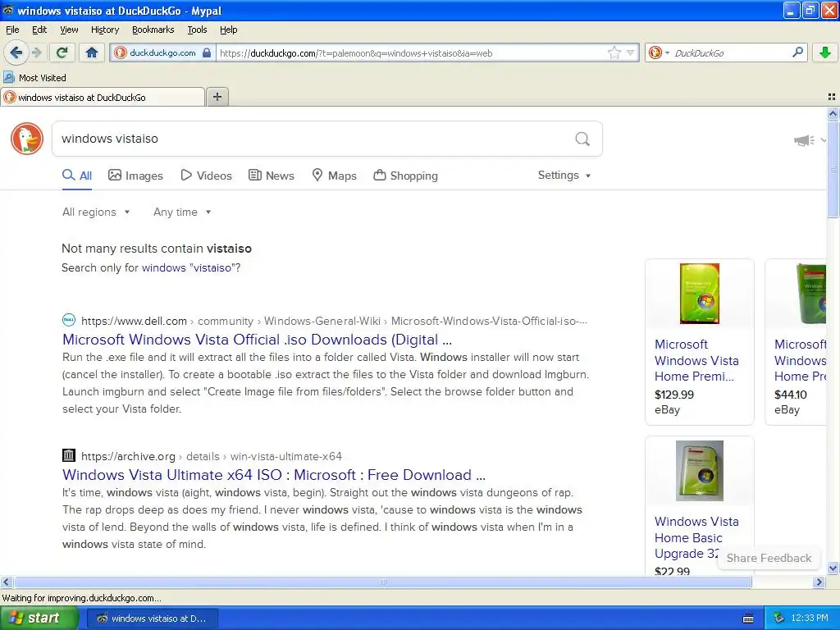This screenshot has width=840, height=630.
Task: Go back with the browser back arrow
Action: 16,52
